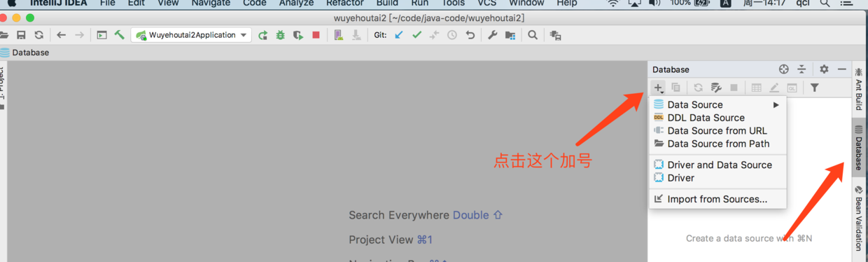Run with coverage icon
Screen dimensions: 868x262
(x=298, y=35)
